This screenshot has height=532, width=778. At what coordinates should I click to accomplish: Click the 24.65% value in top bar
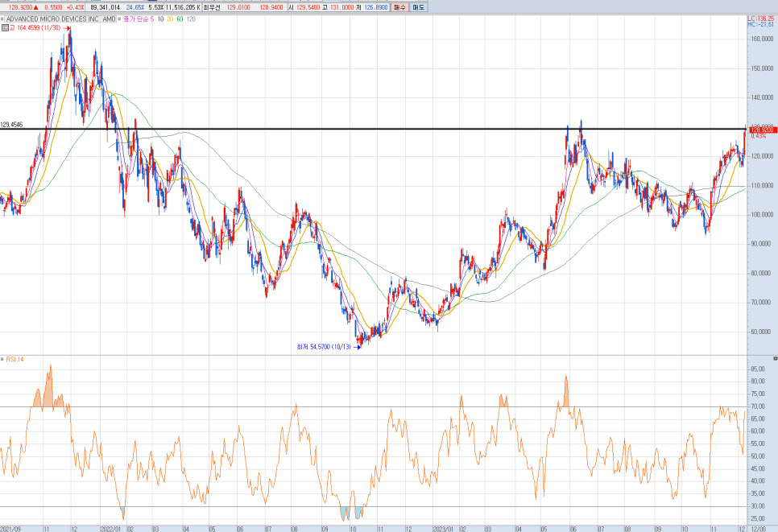pos(135,7)
